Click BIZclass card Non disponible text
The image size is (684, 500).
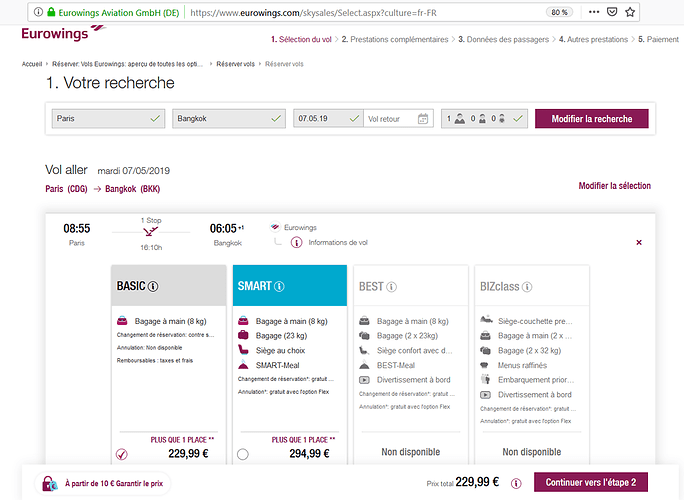pos(531,452)
